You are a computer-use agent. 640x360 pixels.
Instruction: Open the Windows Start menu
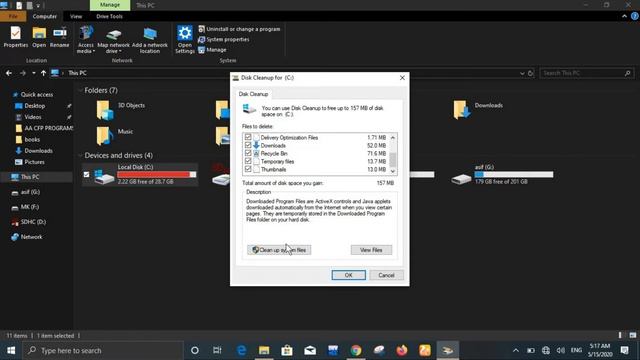tap(11, 350)
